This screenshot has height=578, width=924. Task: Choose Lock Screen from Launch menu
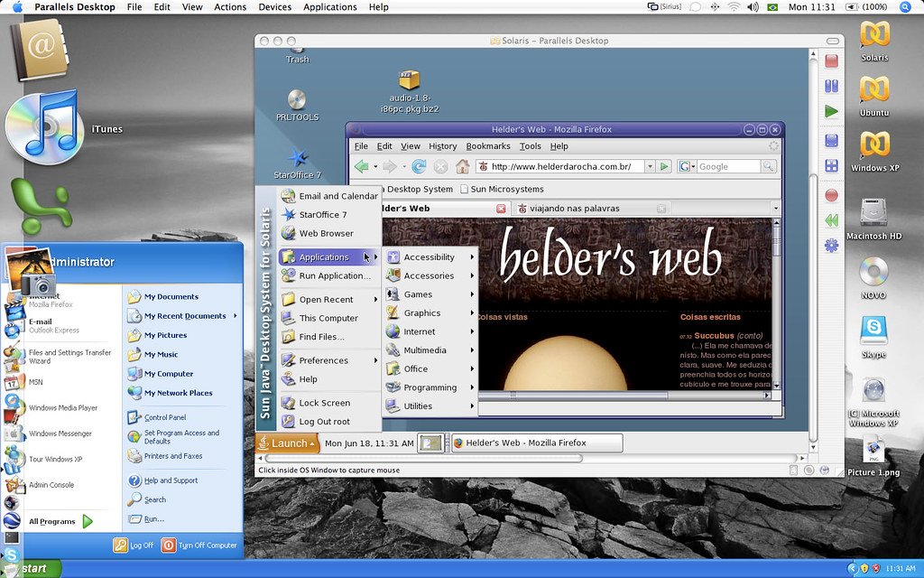coord(328,403)
